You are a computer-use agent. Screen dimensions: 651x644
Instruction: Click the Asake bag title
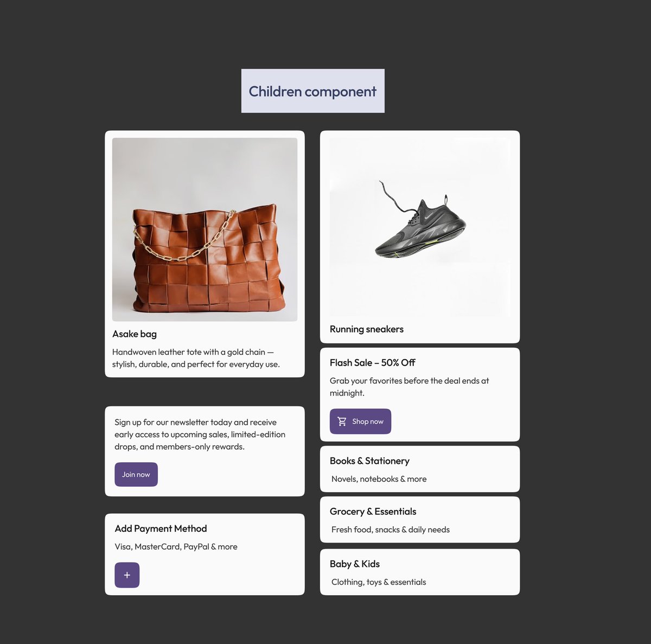135,334
